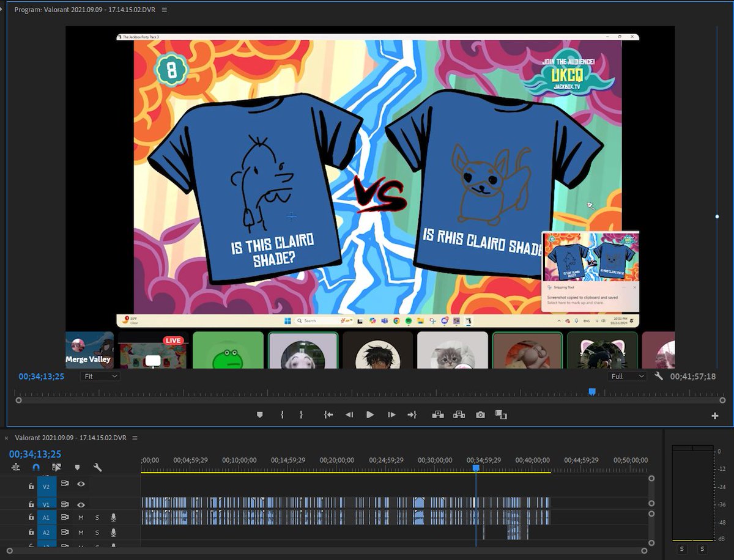Toggle lock on track V1

pos(31,504)
